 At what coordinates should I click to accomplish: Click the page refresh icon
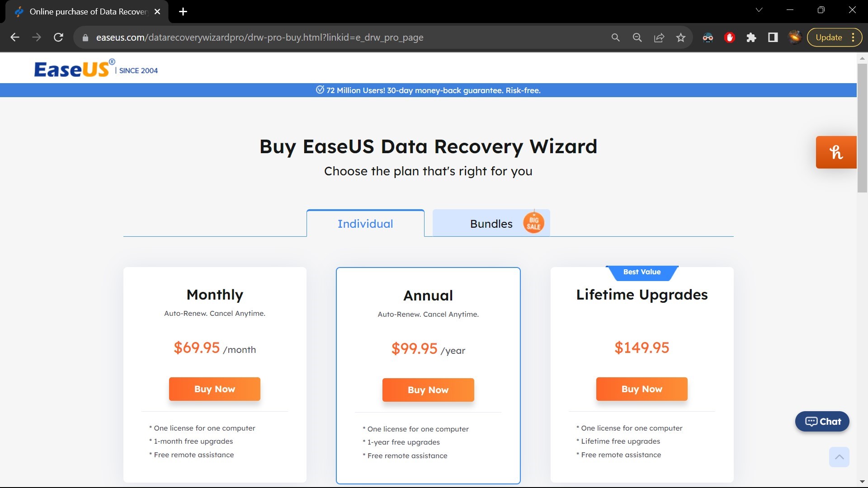click(58, 37)
